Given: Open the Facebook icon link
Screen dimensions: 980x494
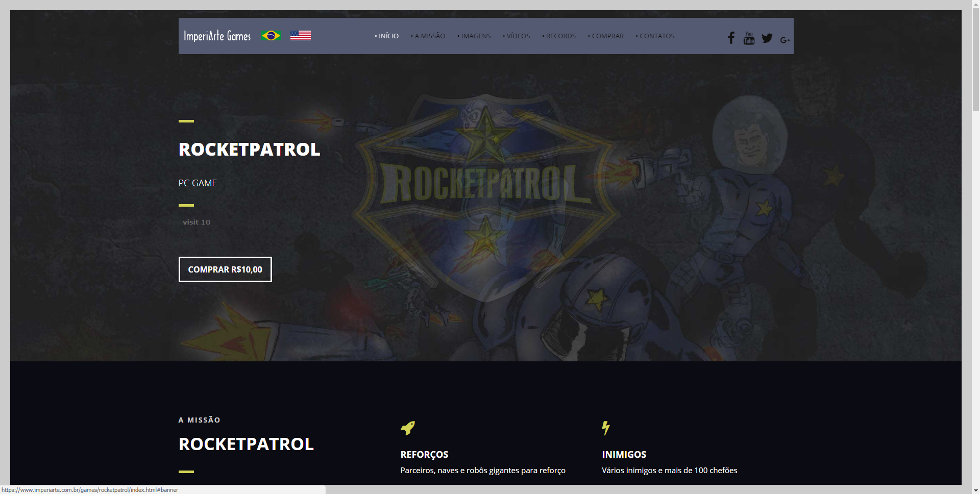Looking at the screenshot, I should [x=731, y=38].
